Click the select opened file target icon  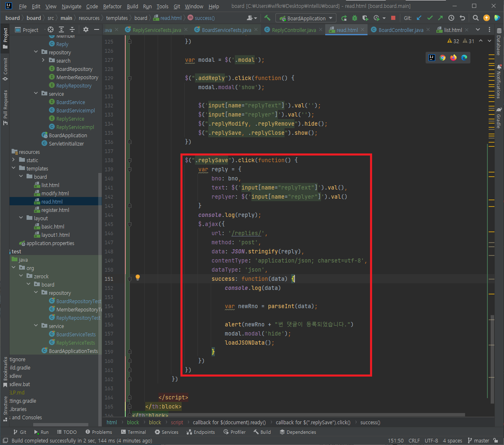coord(51,29)
